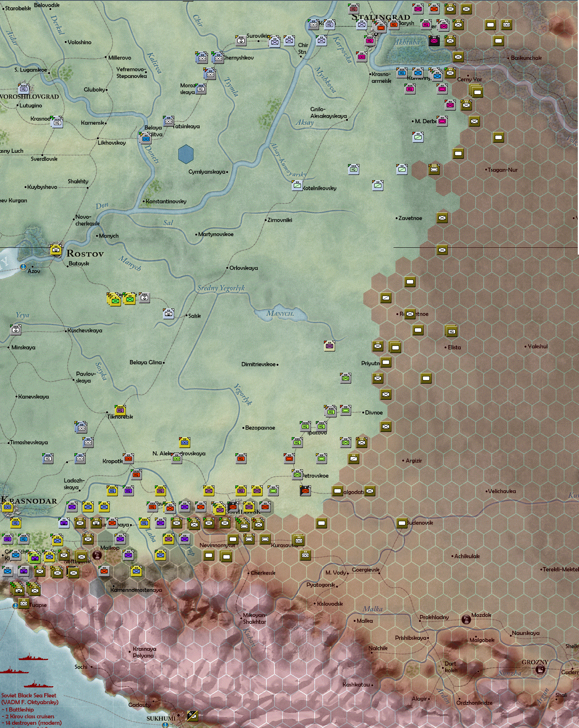The image size is (579, 728).
Task: Click the Ordzhonikidze town label
Action: pos(474,703)
